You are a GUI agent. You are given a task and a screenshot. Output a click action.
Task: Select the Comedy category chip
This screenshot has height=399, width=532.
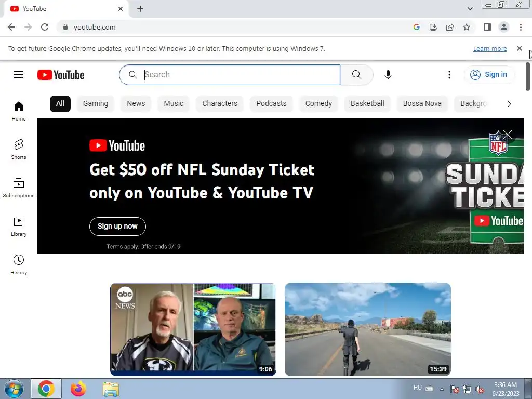[318, 104]
